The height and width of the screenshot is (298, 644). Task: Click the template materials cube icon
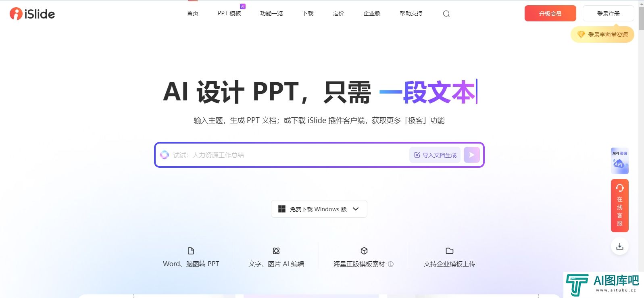pyautogui.click(x=364, y=251)
